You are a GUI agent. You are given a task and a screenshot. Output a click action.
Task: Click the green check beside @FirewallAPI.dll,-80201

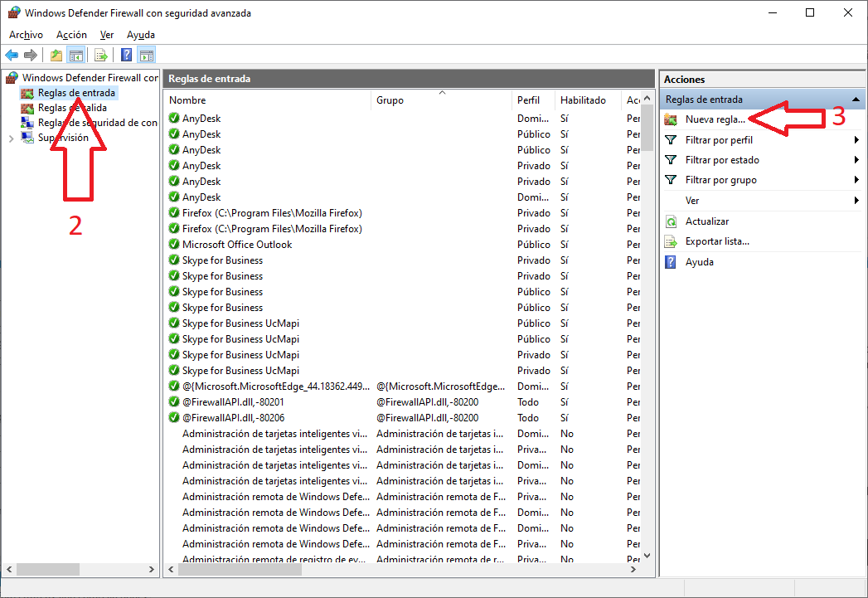point(174,402)
